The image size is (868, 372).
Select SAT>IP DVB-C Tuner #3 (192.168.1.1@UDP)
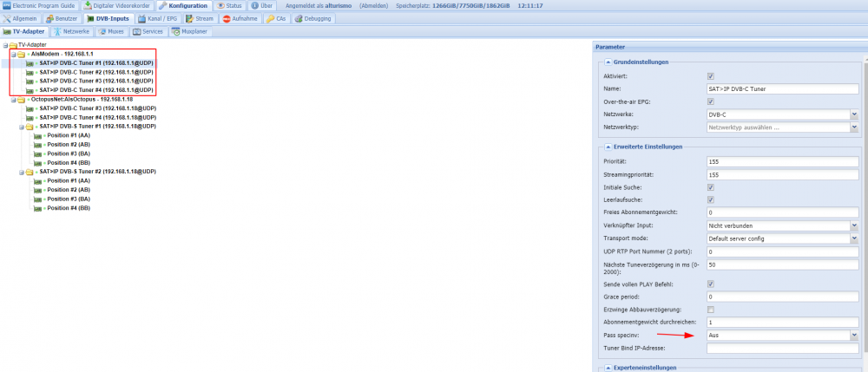coord(96,82)
